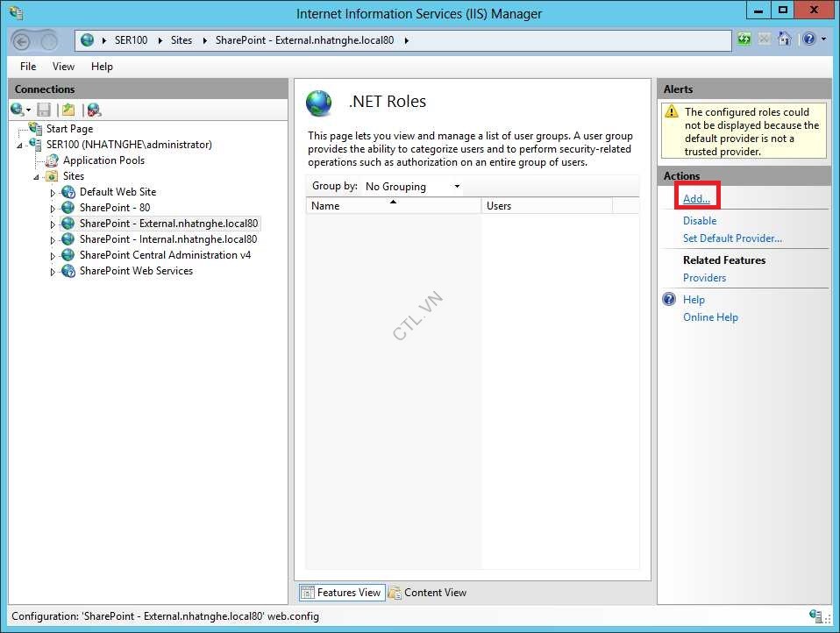Select the Features View tab

pos(341,592)
